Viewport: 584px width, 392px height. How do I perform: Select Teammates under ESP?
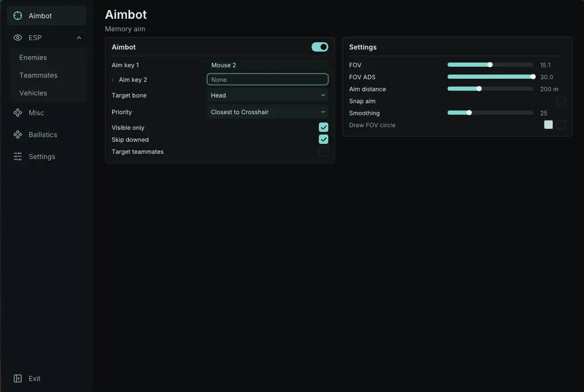tap(39, 76)
